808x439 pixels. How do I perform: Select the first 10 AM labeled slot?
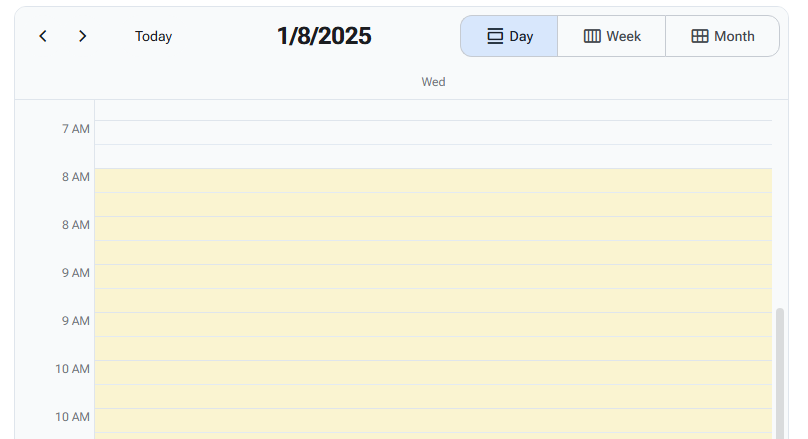click(x=433, y=373)
